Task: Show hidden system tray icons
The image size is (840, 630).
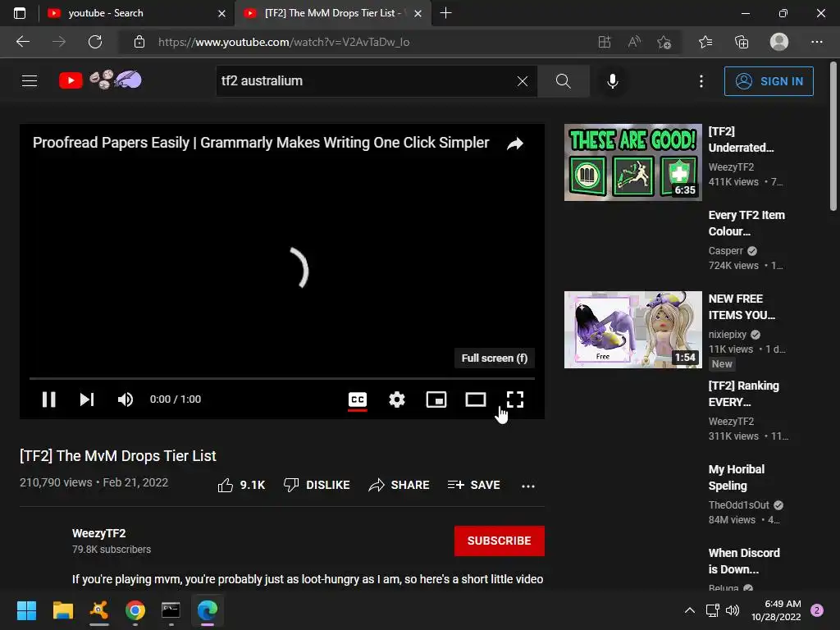Action: pos(690,610)
